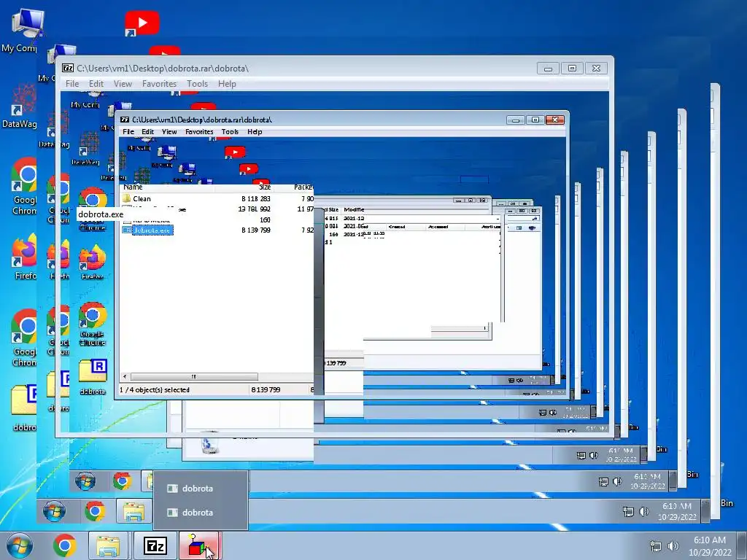Close the outer 7-Zip window
Viewport: 747px width, 560px height.
pos(596,69)
